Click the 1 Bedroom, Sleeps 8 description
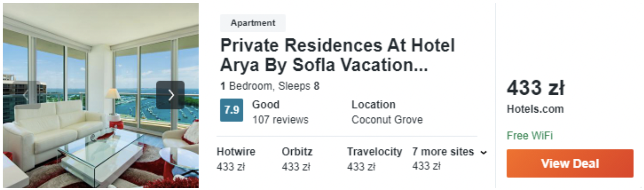 tap(270, 86)
